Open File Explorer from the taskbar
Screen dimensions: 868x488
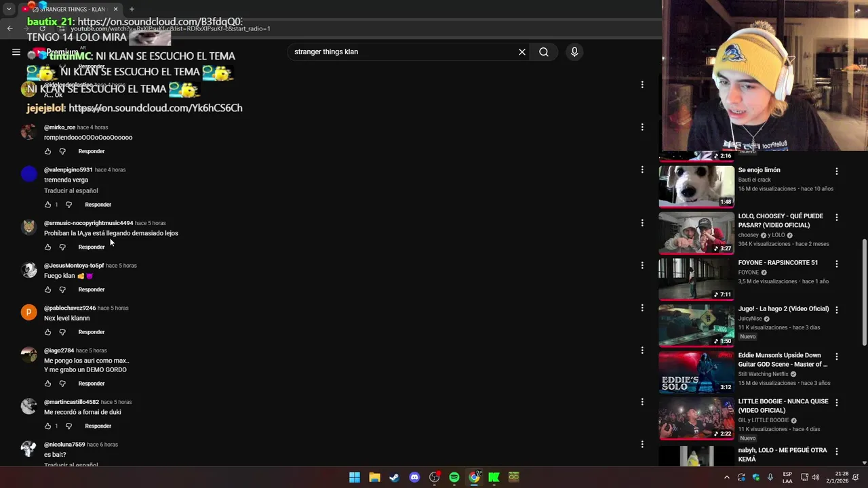click(x=374, y=477)
